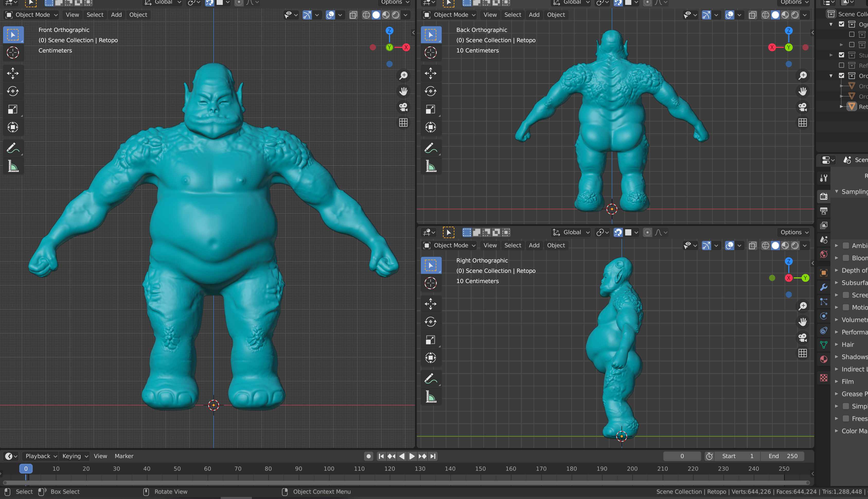
Task: Open the Annotate tool in the front viewport
Action: 13,148
